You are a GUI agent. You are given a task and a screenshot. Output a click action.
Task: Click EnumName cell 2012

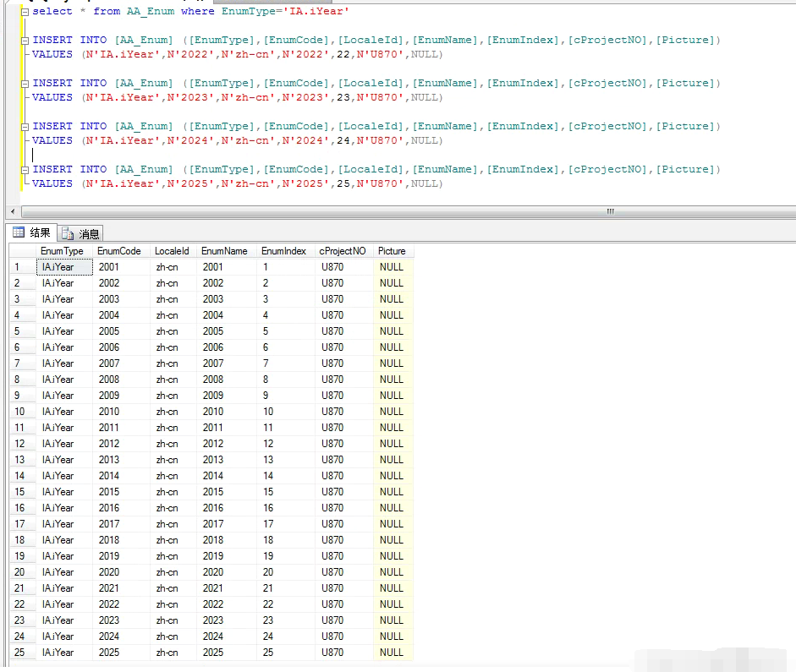click(x=227, y=443)
